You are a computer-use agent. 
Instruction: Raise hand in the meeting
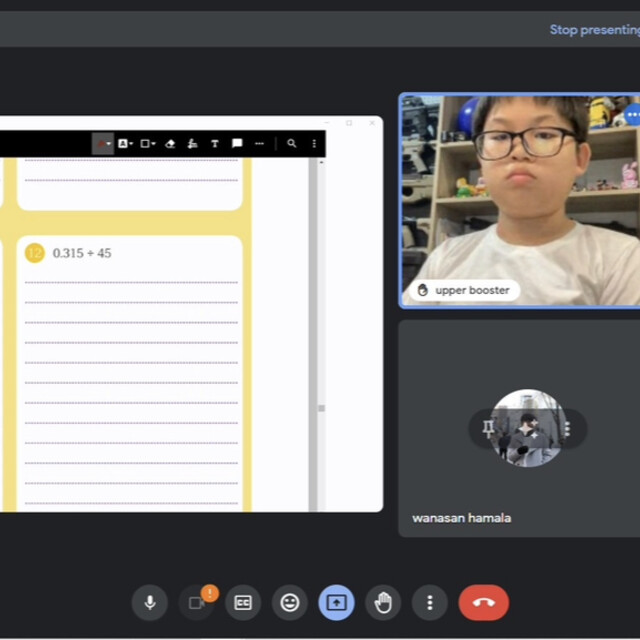tap(383, 602)
